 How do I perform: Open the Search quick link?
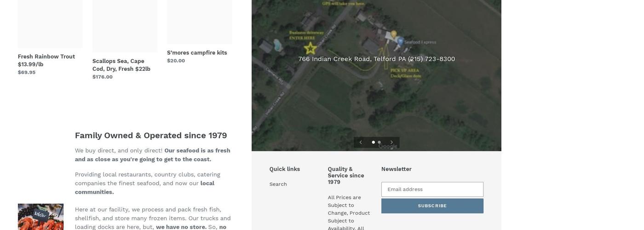click(278, 184)
